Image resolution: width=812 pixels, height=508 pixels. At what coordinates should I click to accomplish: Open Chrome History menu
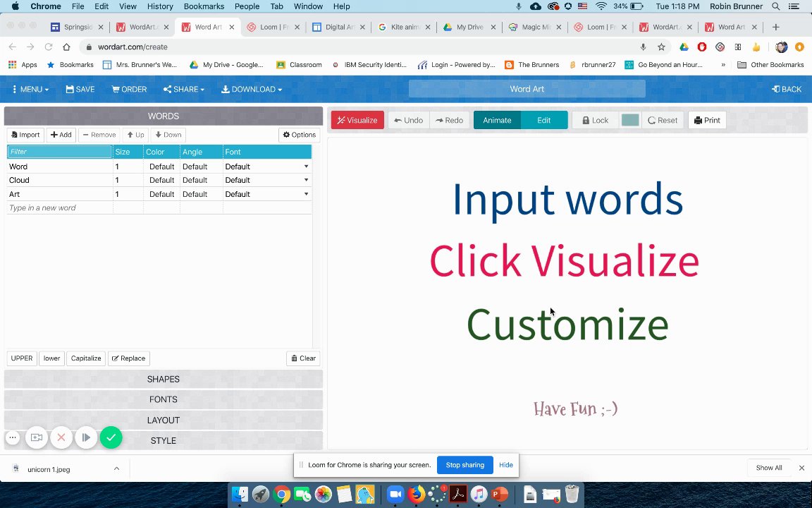pyautogui.click(x=160, y=6)
